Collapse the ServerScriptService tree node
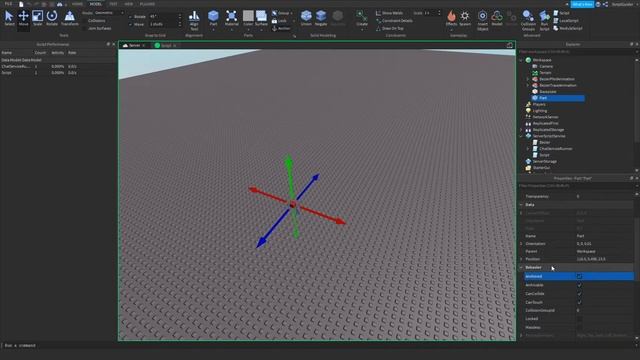Screen dimensions: 640x360 [x=521, y=136]
